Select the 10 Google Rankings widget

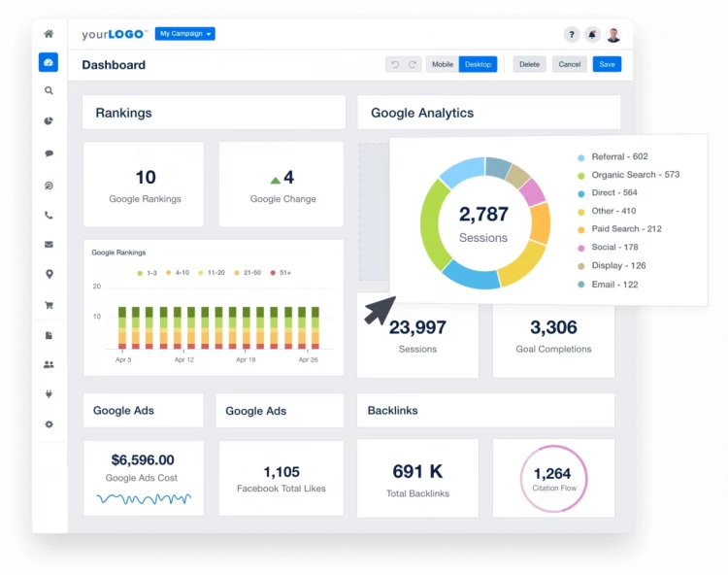[144, 185]
